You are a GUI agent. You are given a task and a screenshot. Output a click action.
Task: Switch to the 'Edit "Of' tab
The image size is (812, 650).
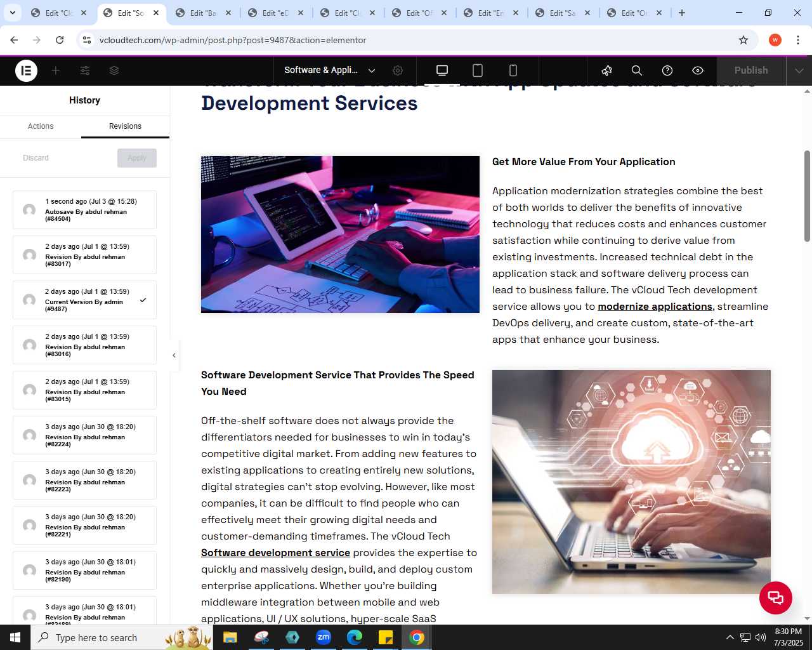coord(420,13)
